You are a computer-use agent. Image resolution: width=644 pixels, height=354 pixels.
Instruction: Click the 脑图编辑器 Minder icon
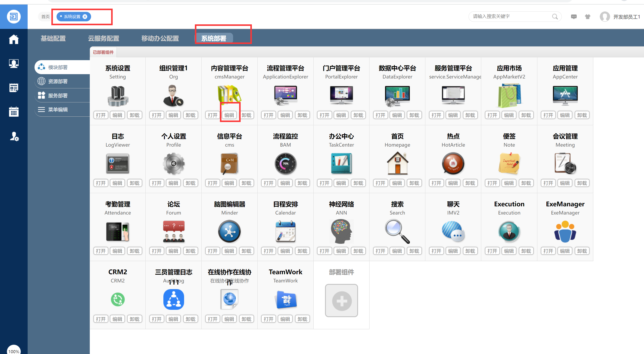tap(229, 232)
